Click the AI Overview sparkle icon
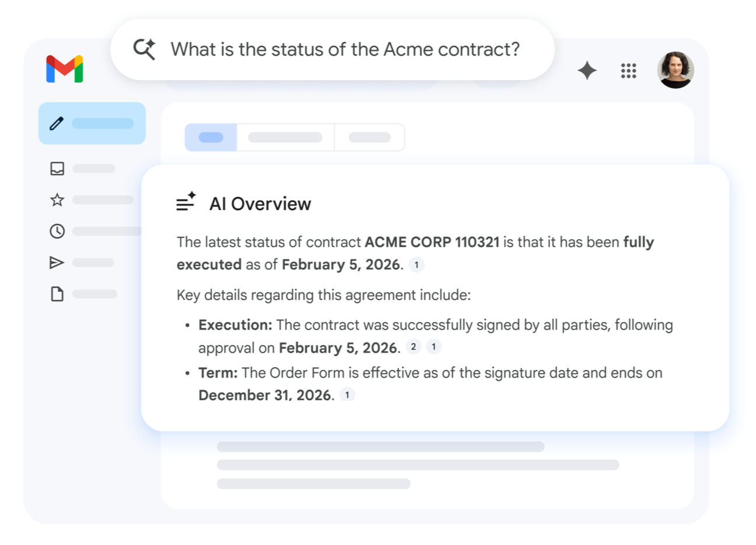Screen dimensions: 756x545 click(186, 201)
